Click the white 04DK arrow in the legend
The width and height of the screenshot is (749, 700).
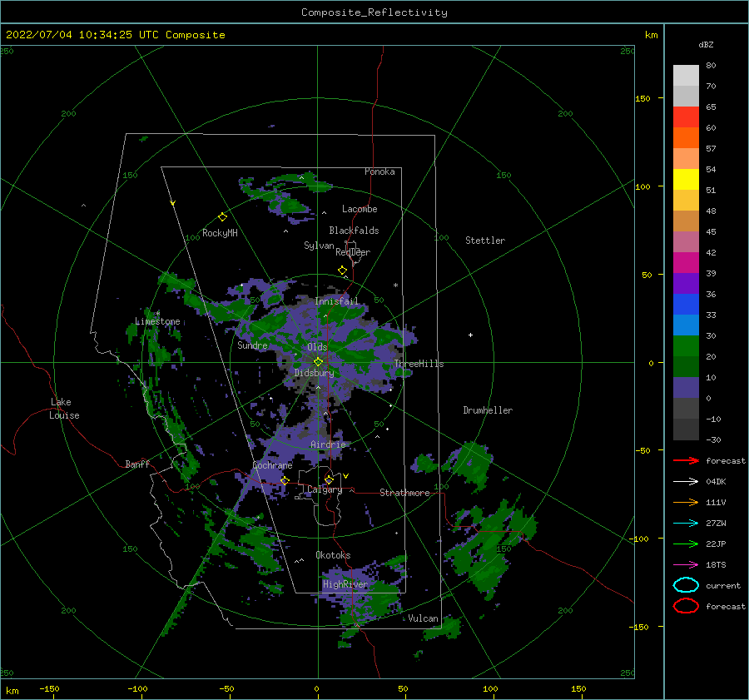[x=686, y=482]
